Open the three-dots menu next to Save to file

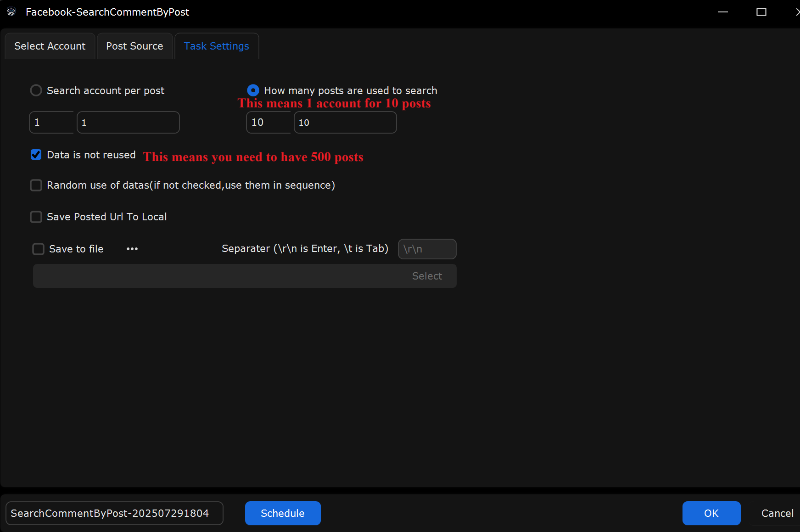pyautogui.click(x=132, y=249)
